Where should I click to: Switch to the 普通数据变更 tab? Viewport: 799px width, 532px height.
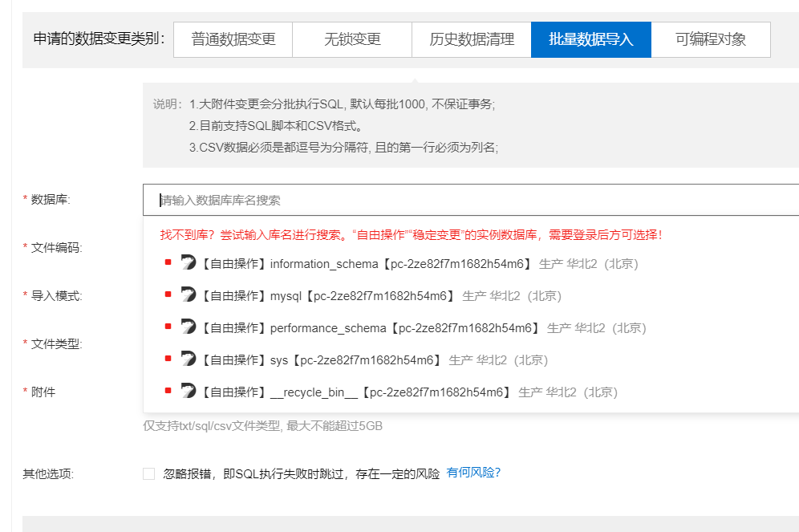click(x=233, y=39)
